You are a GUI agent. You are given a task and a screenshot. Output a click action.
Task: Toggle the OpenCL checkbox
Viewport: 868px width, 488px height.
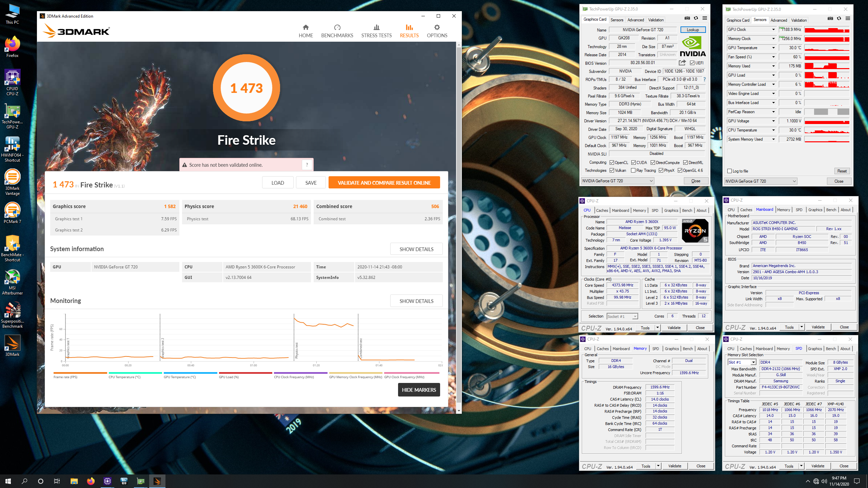[612, 163]
